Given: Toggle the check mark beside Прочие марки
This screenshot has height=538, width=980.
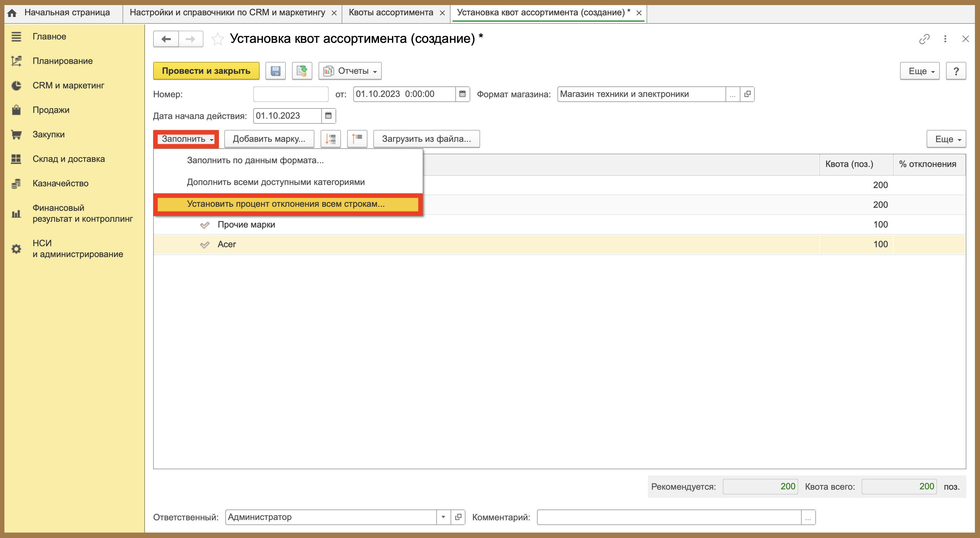Looking at the screenshot, I should 205,225.
